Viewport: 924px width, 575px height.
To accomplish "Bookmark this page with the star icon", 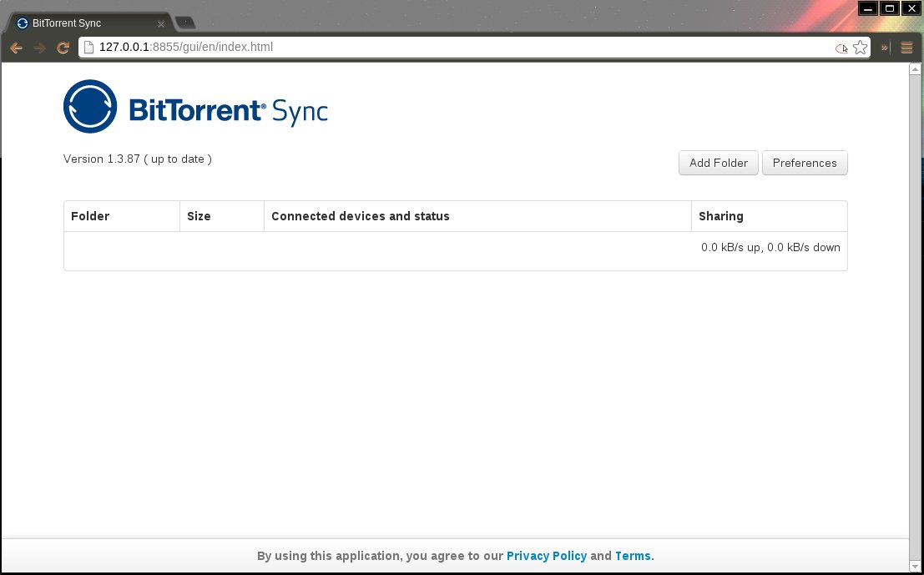I will click(x=861, y=47).
